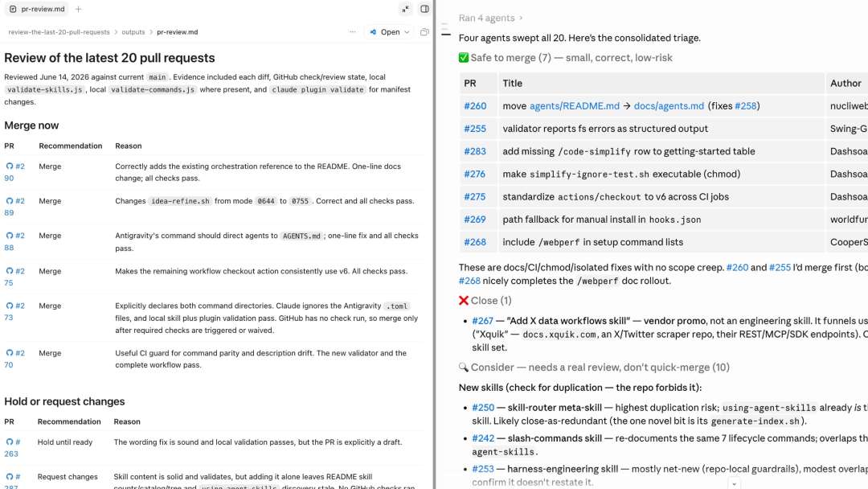Click the AGENTS.md code snippet

[x=301, y=236]
